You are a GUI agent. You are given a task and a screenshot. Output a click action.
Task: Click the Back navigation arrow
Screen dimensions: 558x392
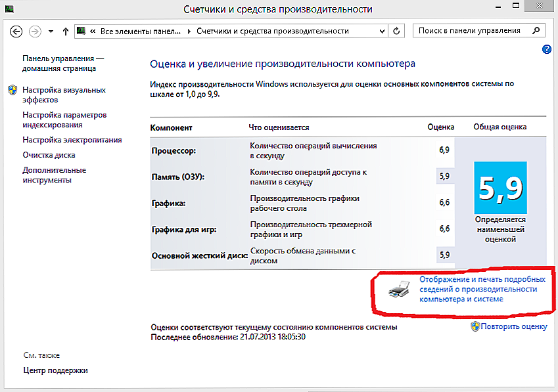click(16, 32)
